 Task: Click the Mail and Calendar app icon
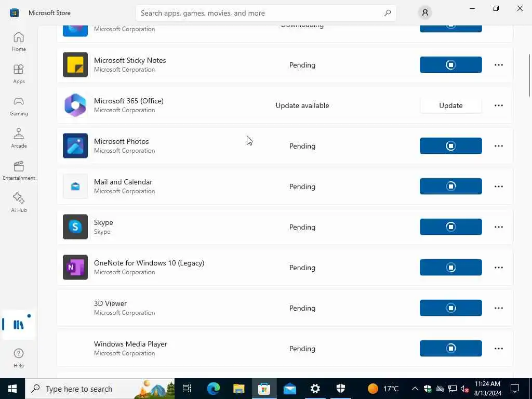75,187
